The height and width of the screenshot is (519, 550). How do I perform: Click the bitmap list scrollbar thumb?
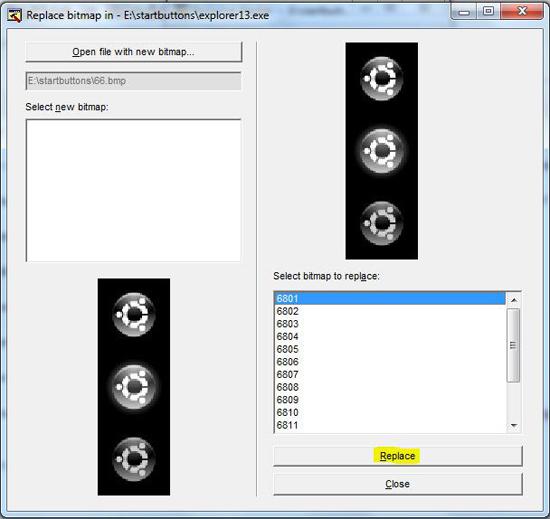click(x=514, y=345)
